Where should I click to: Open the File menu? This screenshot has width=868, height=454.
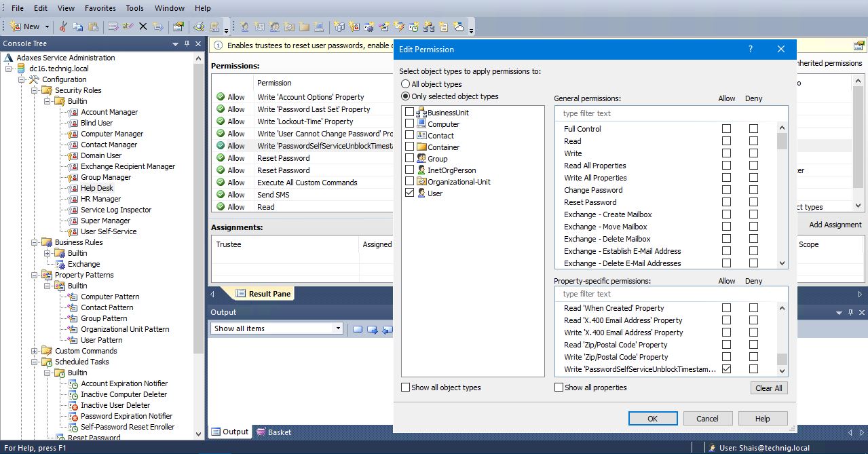click(18, 8)
